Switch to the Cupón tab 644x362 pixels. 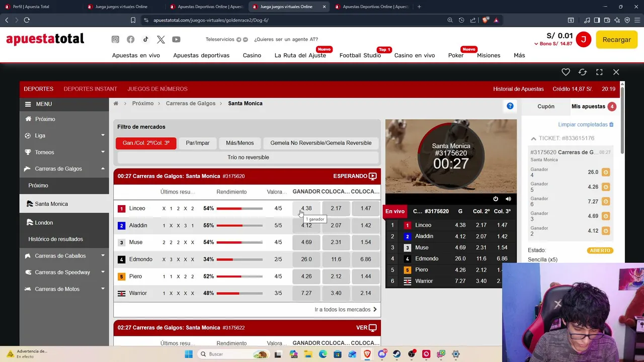click(546, 107)
